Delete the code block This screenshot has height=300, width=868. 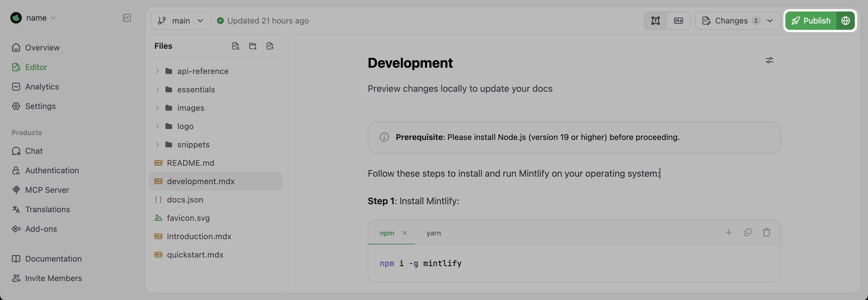(767, 232)
